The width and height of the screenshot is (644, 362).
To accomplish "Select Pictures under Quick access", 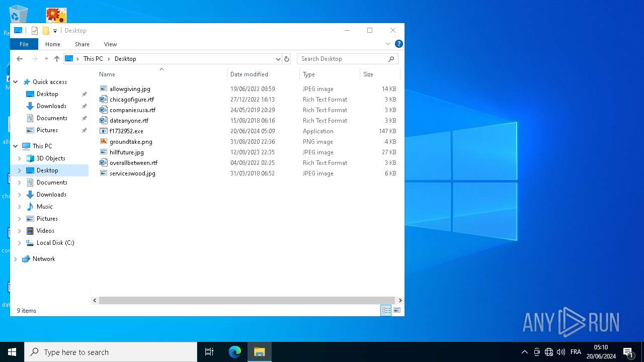I will pos(47,130).
